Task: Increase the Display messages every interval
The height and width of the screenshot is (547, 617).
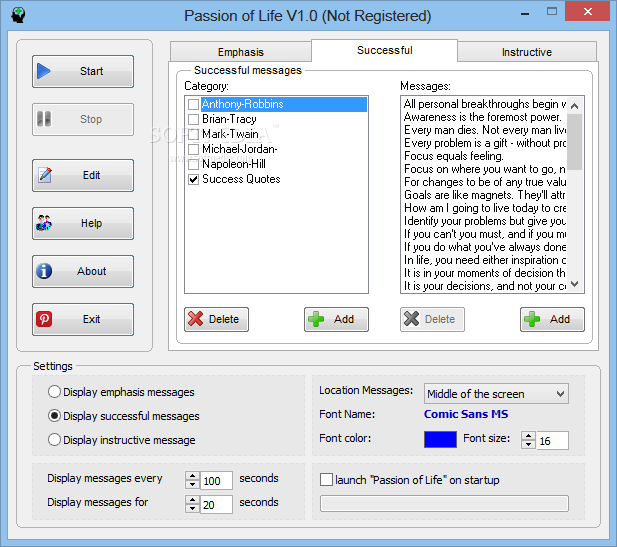Action: coord(192,476)
